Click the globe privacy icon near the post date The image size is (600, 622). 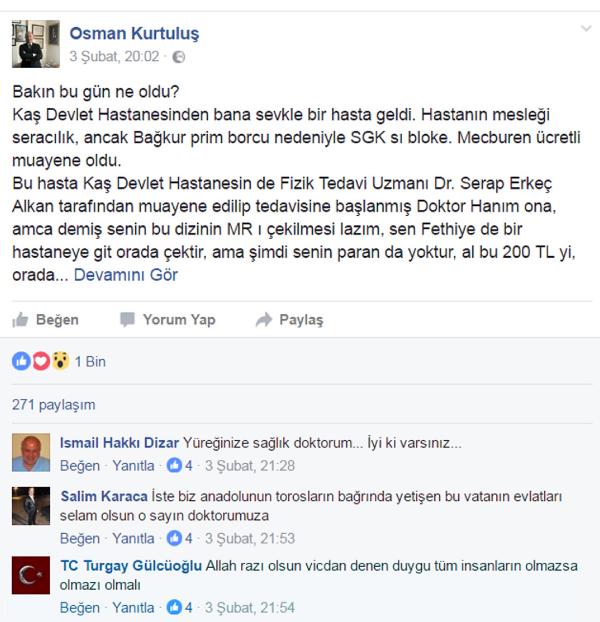[x=179, y=57]
